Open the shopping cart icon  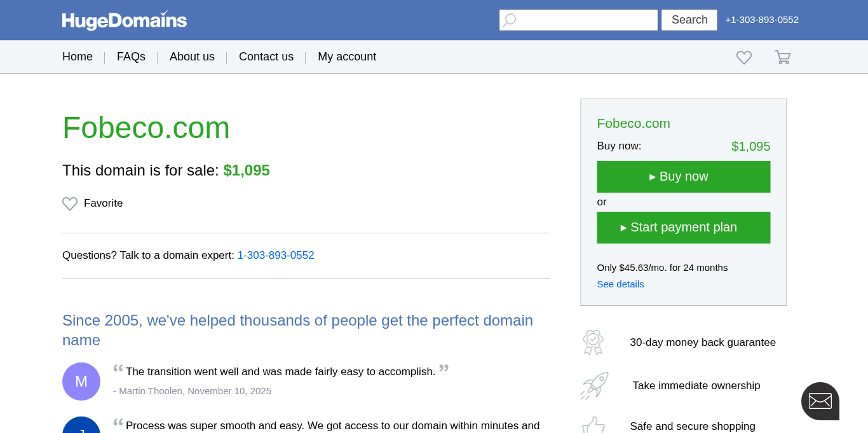click(x=782, y=57)
